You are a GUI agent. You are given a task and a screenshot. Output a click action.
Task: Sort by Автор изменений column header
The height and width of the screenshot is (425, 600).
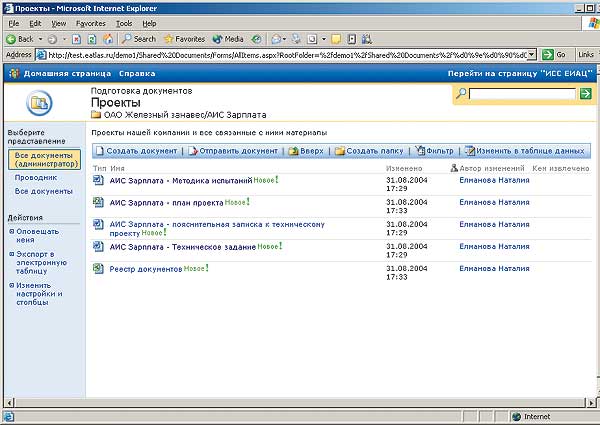492,168
